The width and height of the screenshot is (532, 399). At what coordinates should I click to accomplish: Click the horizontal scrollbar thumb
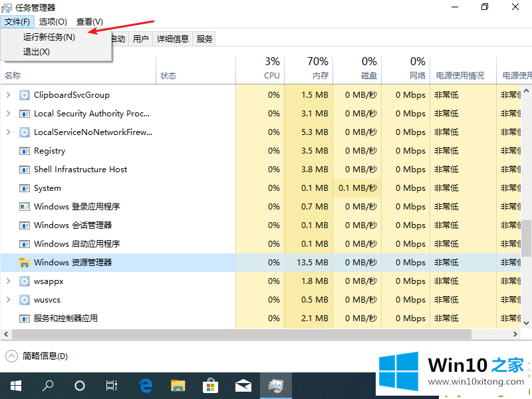[241, 334]
